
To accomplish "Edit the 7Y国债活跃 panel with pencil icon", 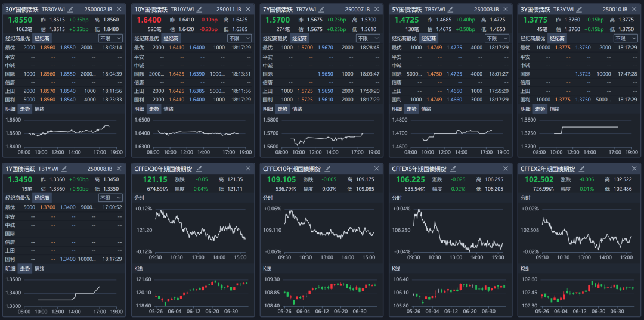I will click(x=321, y=9).
